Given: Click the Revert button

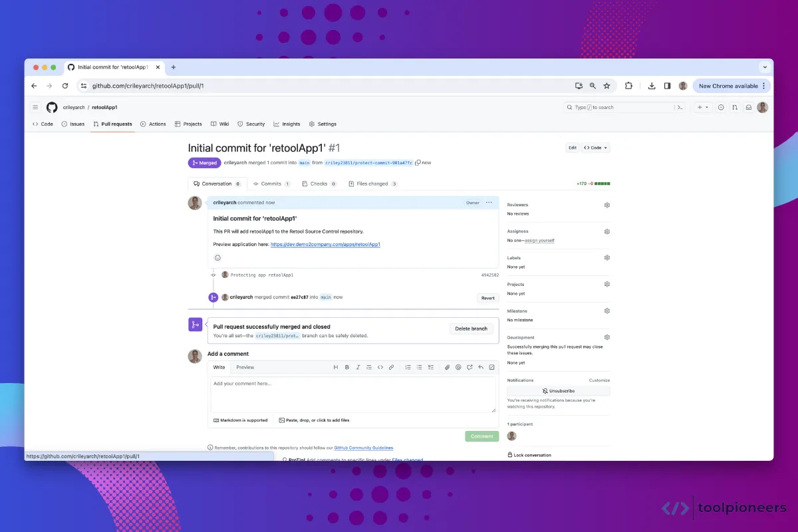Looking at the screenshot, I should (488, 298).
